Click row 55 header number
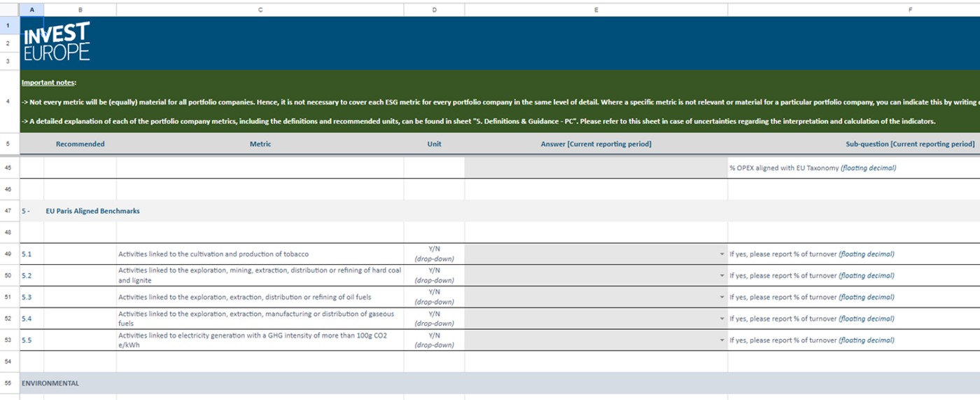 coord(7,384)
